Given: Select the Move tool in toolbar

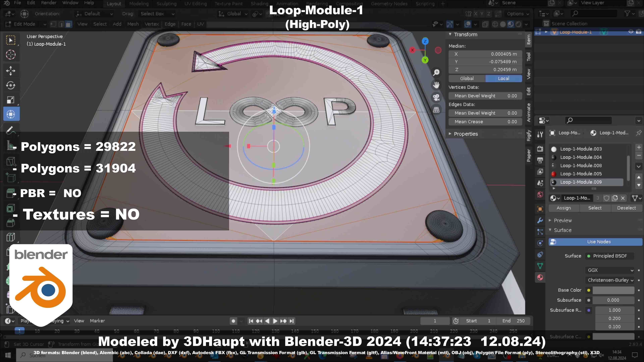Looking at the screenshot, I should (x=11, y=71).
